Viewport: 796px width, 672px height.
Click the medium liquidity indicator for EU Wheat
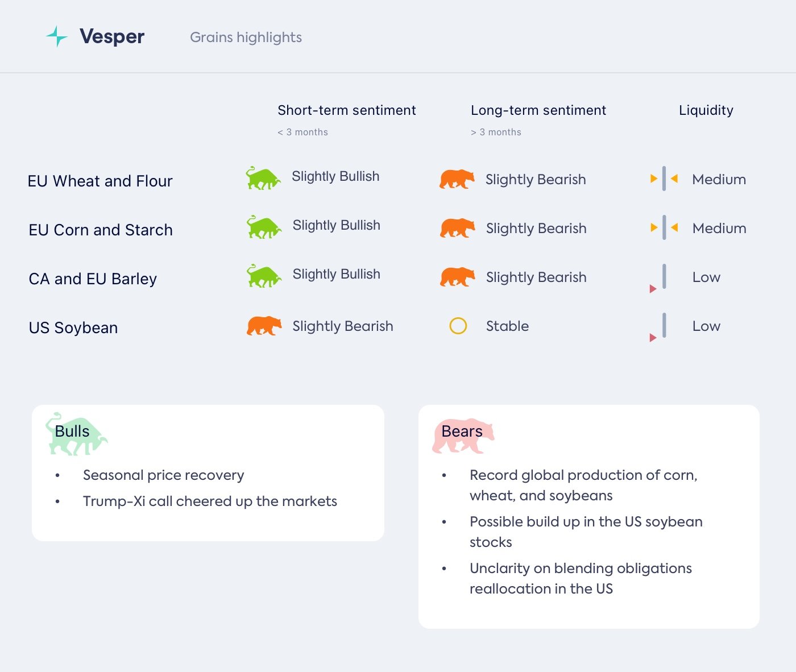[x=664, y=179]
